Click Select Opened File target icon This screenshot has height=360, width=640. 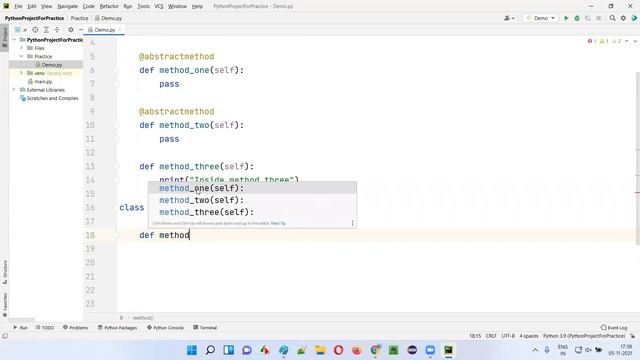(x=35, y=30)
